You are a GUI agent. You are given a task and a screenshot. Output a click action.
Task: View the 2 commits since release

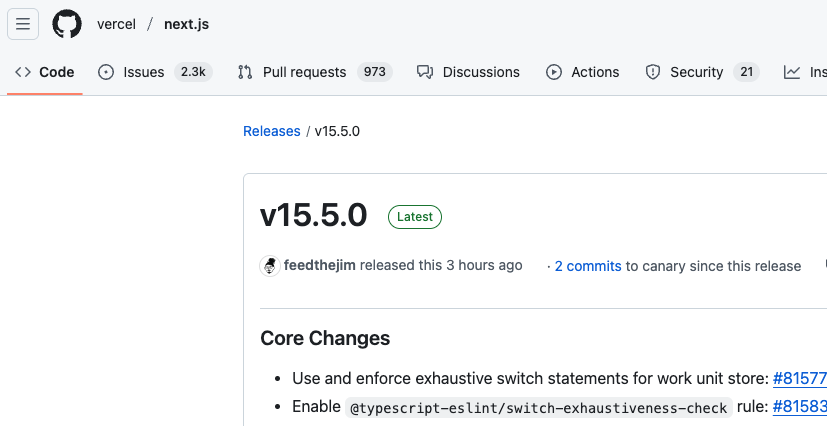point(588,266)
